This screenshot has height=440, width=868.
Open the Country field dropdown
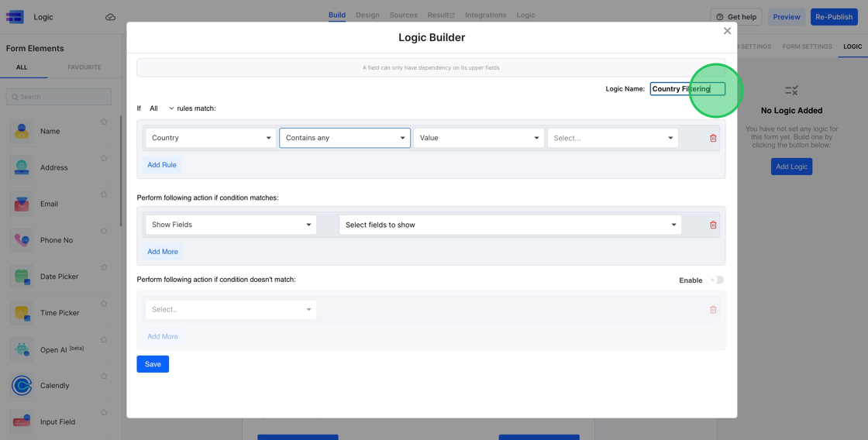211,138
